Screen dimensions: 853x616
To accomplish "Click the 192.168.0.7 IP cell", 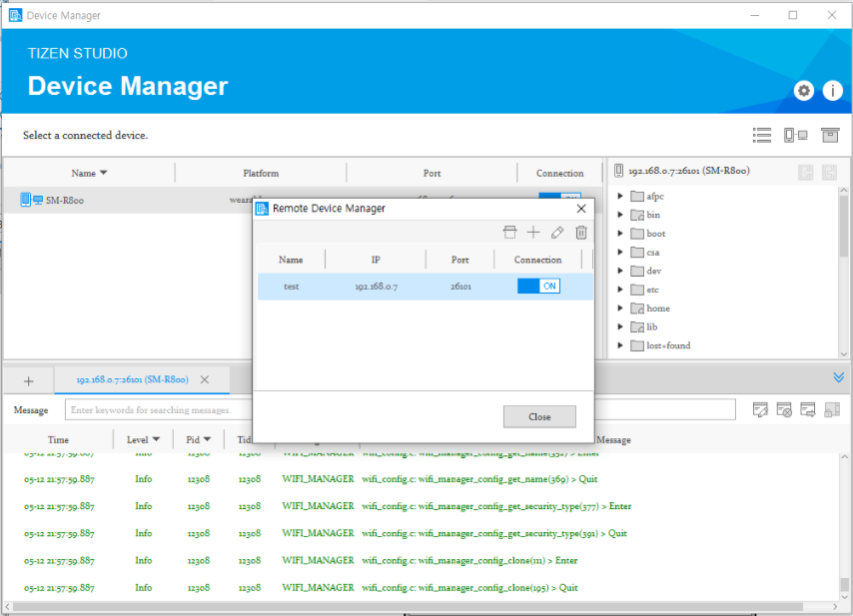I will click(376, 287).
